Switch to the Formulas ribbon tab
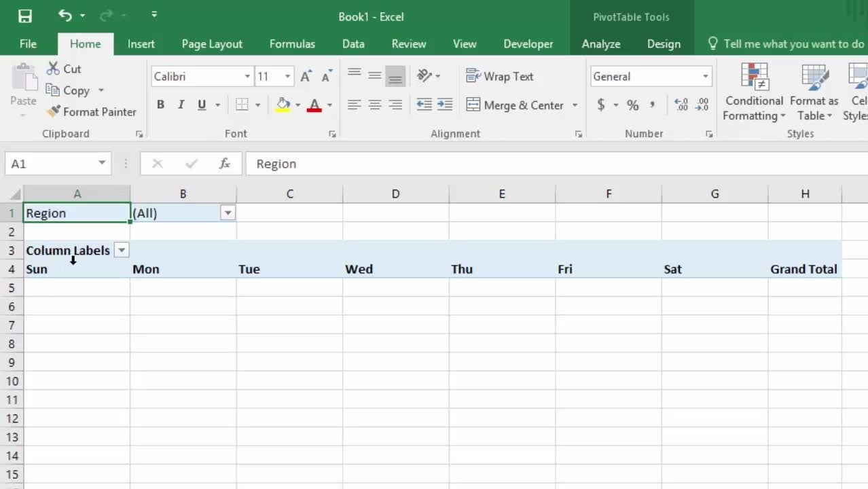868x489 pixels. (292, 43)
